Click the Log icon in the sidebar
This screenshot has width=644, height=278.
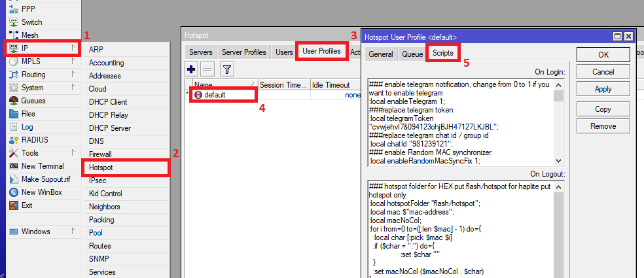coord(14,127)
